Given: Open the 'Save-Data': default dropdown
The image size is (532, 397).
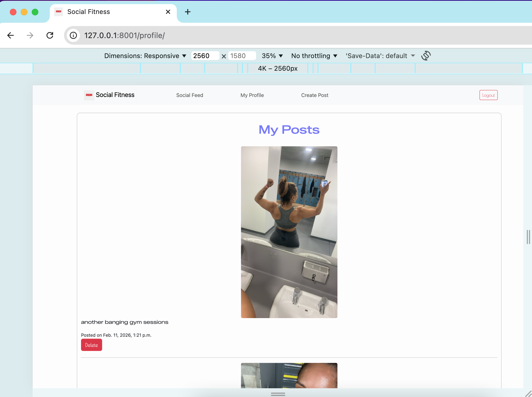Looking at the screenshot, I should point(380,56).
